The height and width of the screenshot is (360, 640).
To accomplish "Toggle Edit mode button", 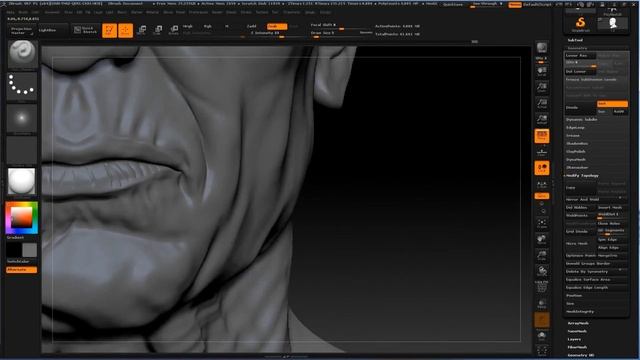I will coord(109,30).
